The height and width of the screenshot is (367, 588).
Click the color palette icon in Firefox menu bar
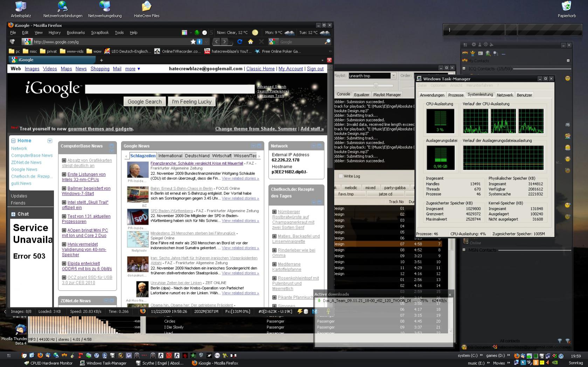(x=185, y=33)
